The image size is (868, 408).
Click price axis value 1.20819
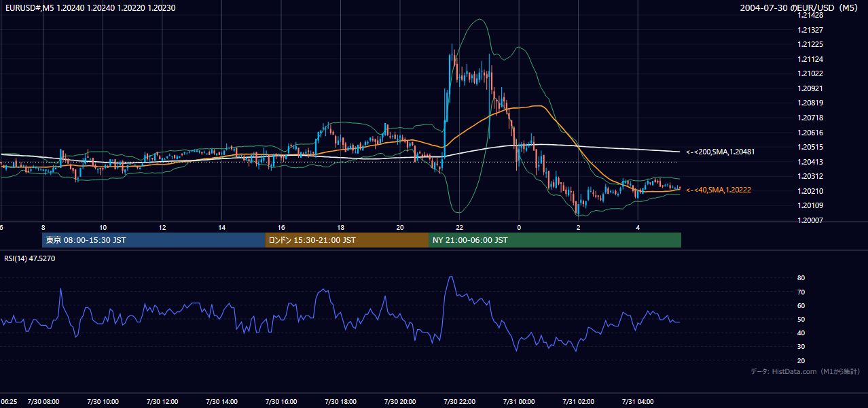coord(811,103)
